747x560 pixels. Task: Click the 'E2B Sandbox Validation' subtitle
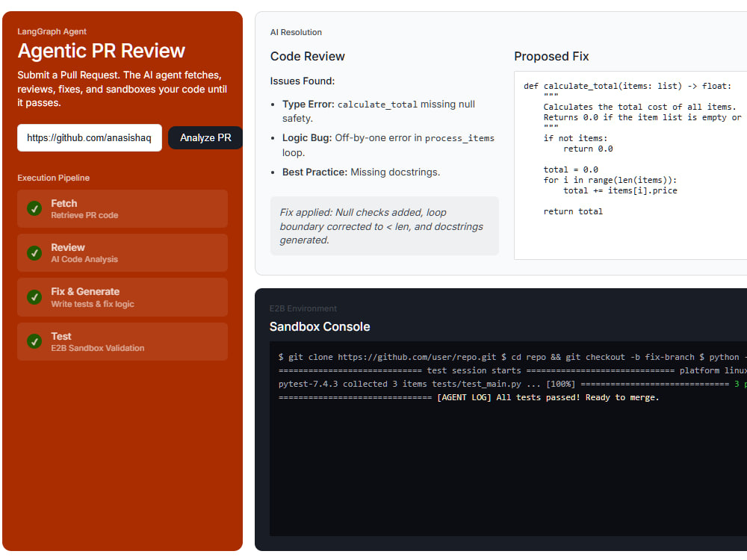pyautogui.click(x=98, y=348)
